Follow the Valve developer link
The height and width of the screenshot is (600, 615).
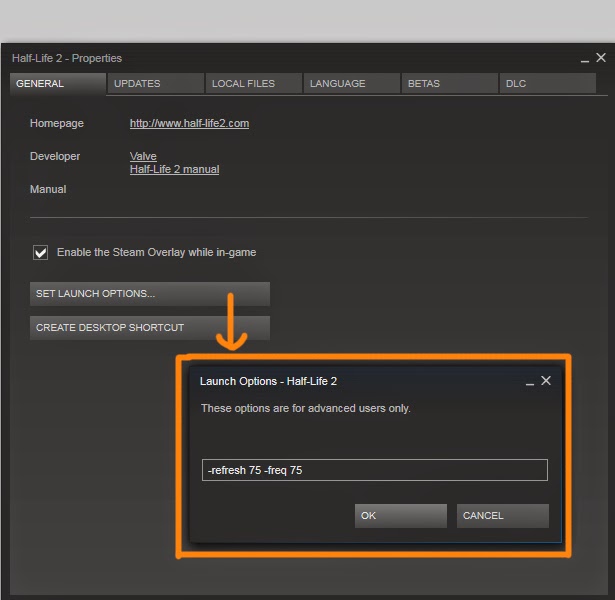click(x=143, y=156)
